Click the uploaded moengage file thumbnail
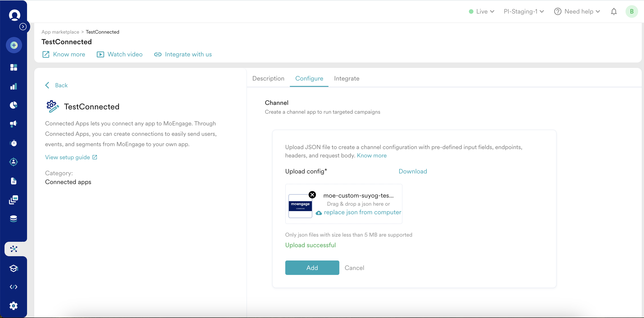 coord(300,206)
